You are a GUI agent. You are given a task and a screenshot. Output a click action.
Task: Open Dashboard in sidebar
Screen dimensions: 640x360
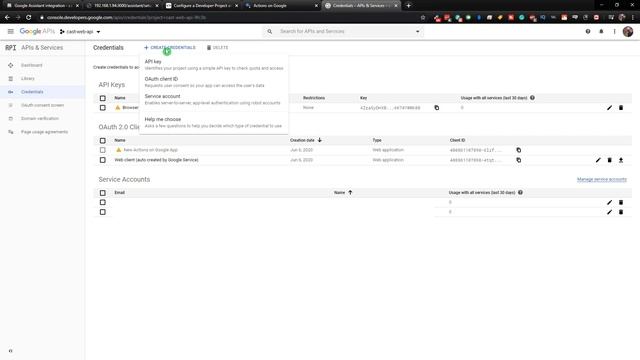[x=31, y=65]
